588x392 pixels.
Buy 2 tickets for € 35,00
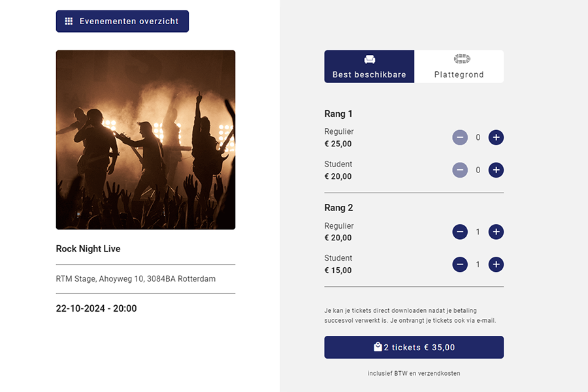414,348
